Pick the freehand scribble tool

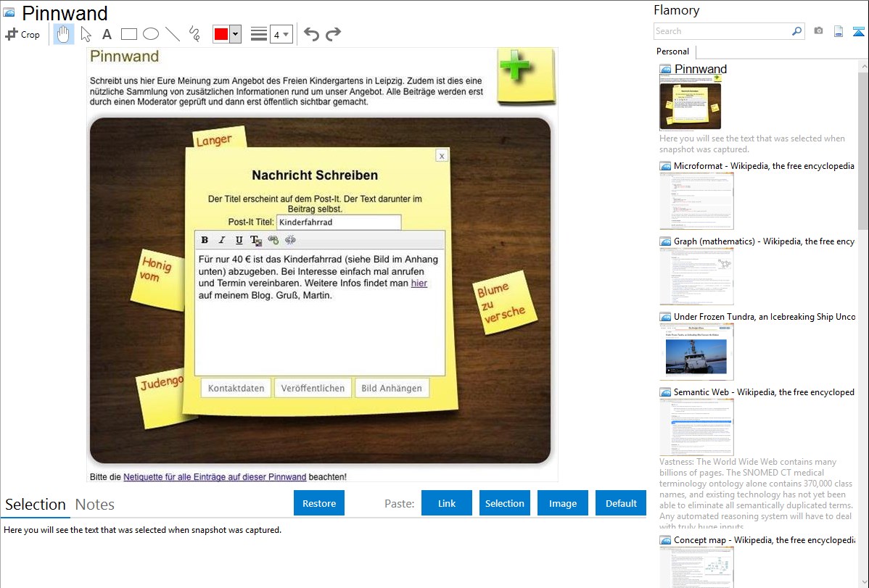point(194,34)
